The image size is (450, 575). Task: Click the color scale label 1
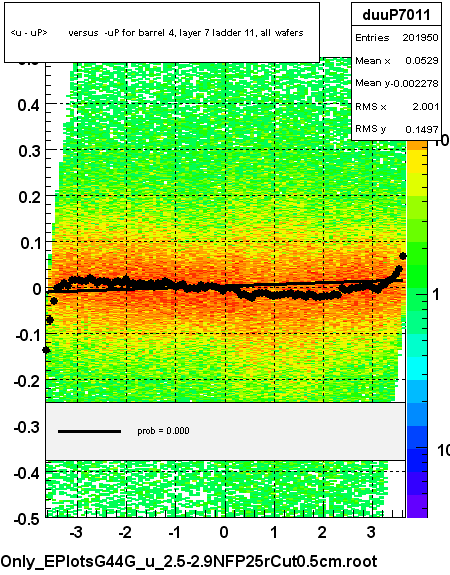(x=436, y=294)
